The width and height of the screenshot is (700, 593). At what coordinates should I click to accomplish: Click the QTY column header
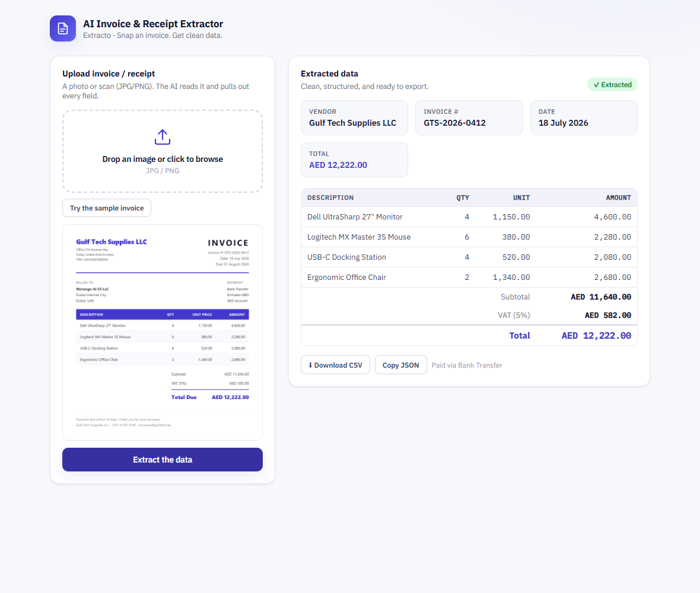(463, 197)
